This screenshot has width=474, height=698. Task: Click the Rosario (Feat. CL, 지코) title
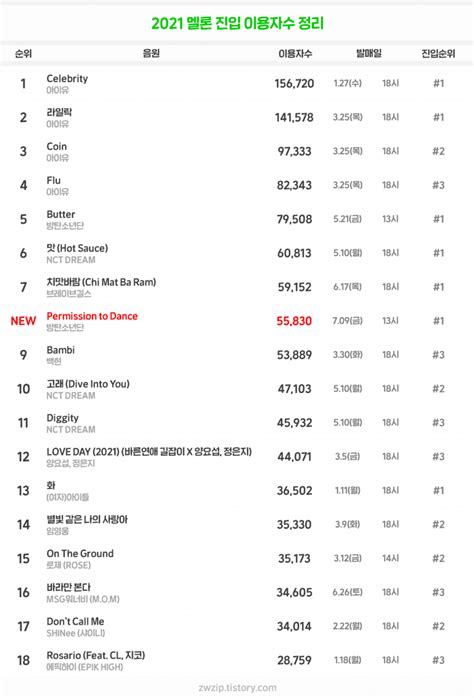[x=96, y=655]
